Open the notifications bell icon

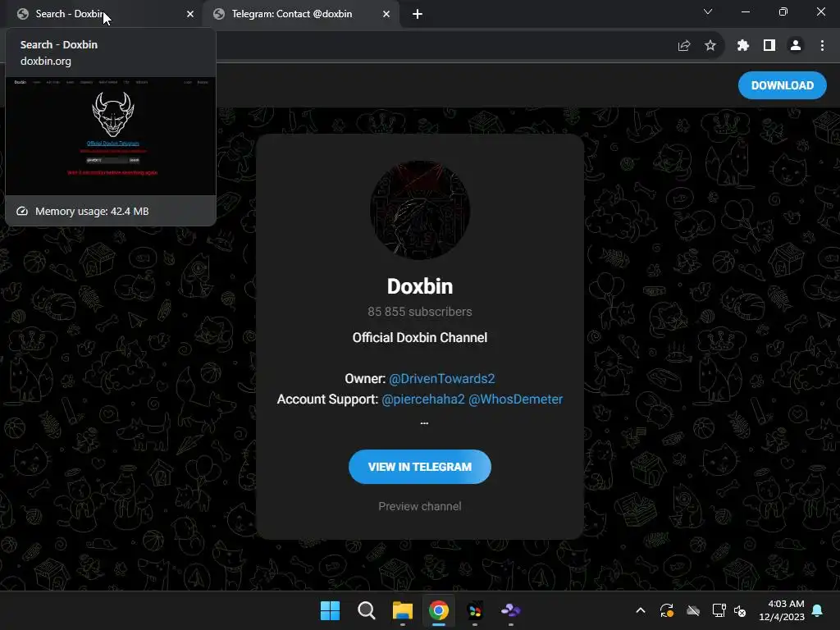[818, 610]
